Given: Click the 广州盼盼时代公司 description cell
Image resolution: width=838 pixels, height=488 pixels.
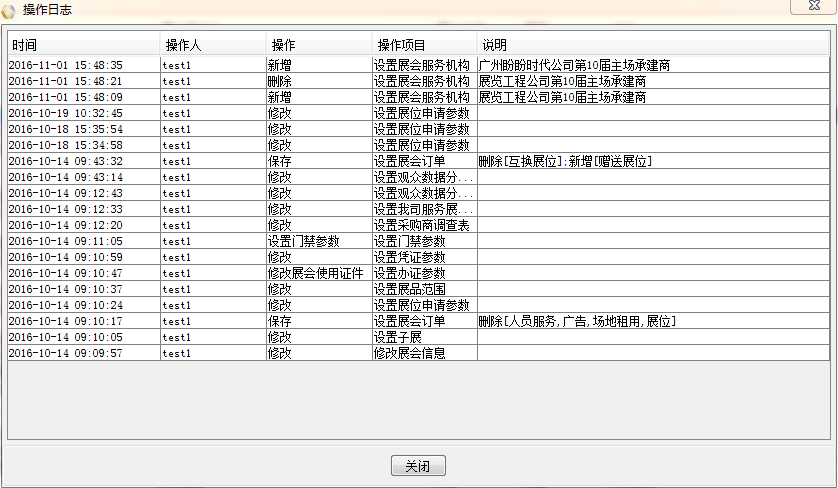Looking at the screenshot, I should pyautogui.click(x=574, y=65).
